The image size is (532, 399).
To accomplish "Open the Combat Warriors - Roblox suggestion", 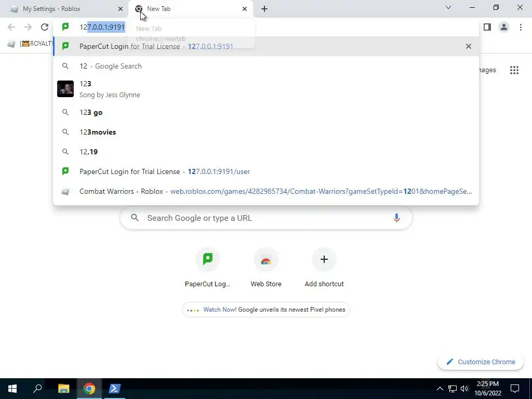I will tap(266, 191).
